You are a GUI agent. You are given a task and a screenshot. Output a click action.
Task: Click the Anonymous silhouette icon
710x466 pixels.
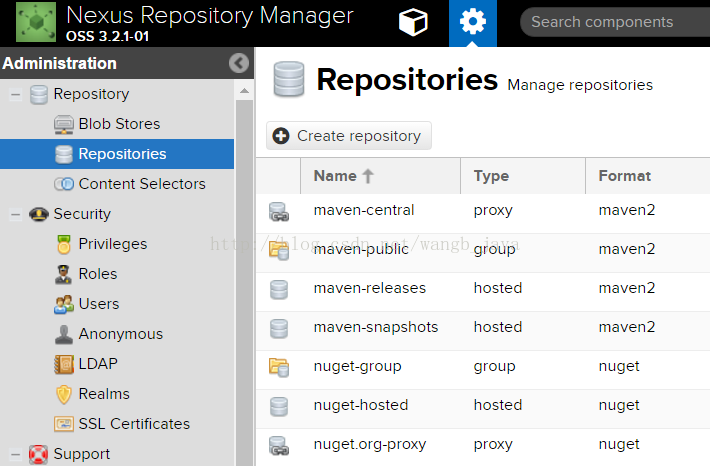click(x=63, y=334)
